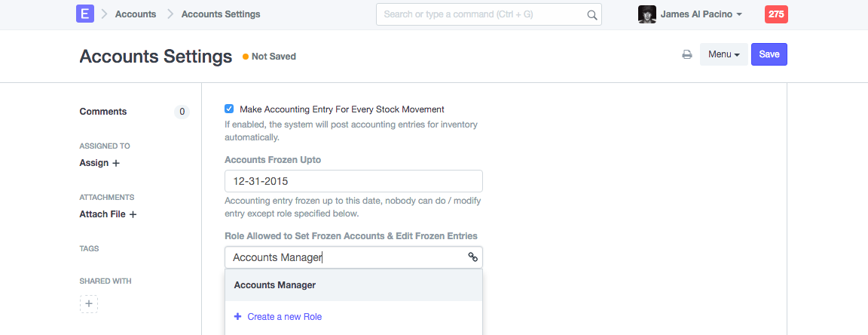Uncheck Make Accounting Entry For Every Stock Movement
868x335 pixels.
click(x=229, y=109)
